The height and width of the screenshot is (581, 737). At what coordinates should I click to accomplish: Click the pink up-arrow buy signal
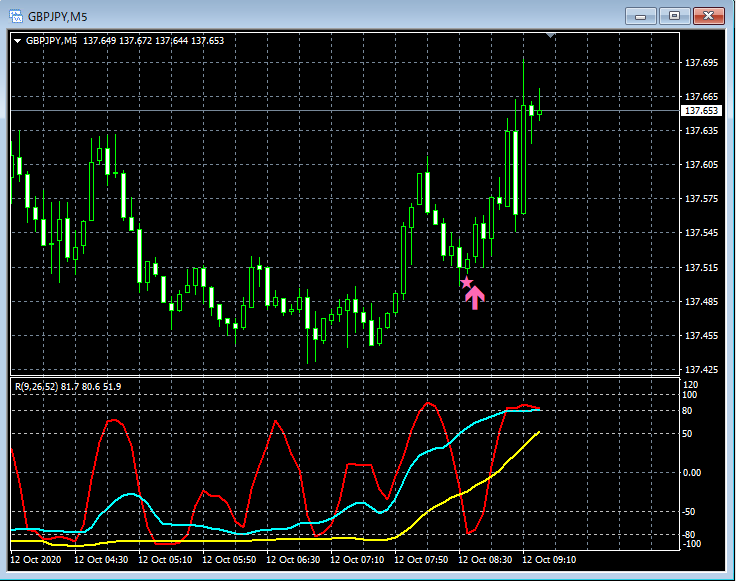point(475,298)
